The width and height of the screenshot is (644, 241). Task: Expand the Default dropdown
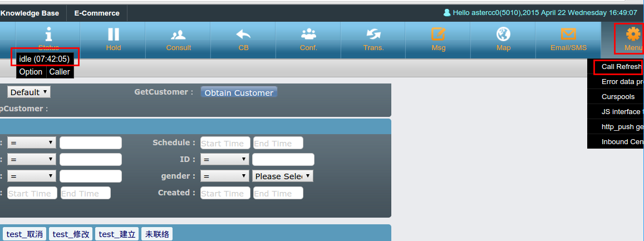point(29,92)
